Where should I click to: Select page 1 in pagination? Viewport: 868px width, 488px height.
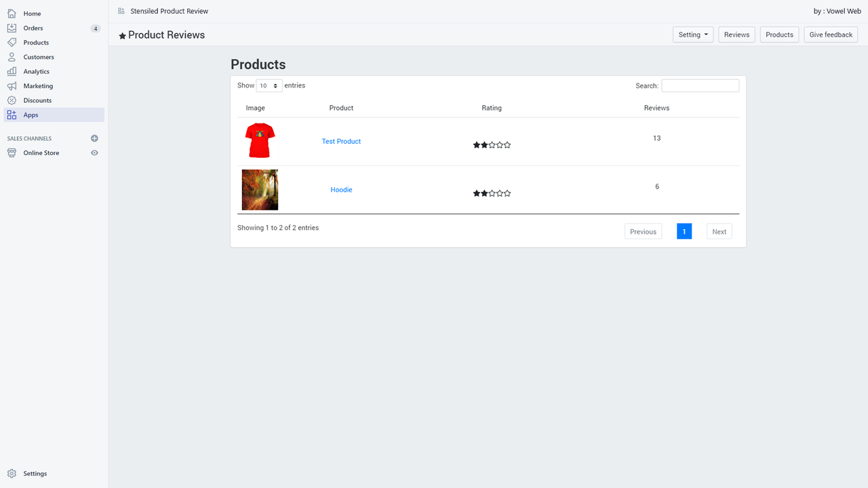[x=684, y=232]
